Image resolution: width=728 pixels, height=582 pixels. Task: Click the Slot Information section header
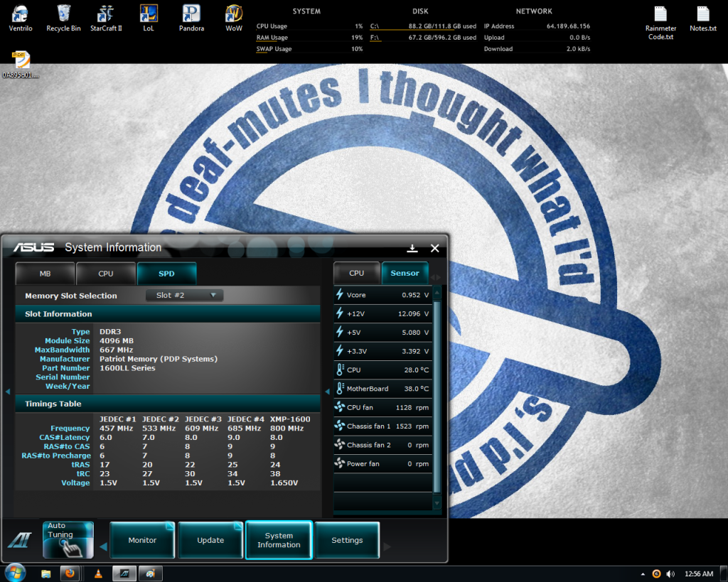click(168, 314)
